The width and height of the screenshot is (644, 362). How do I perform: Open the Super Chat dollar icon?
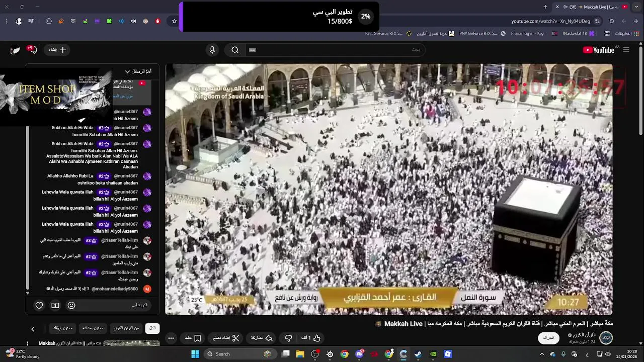click(x=55, y=305)
